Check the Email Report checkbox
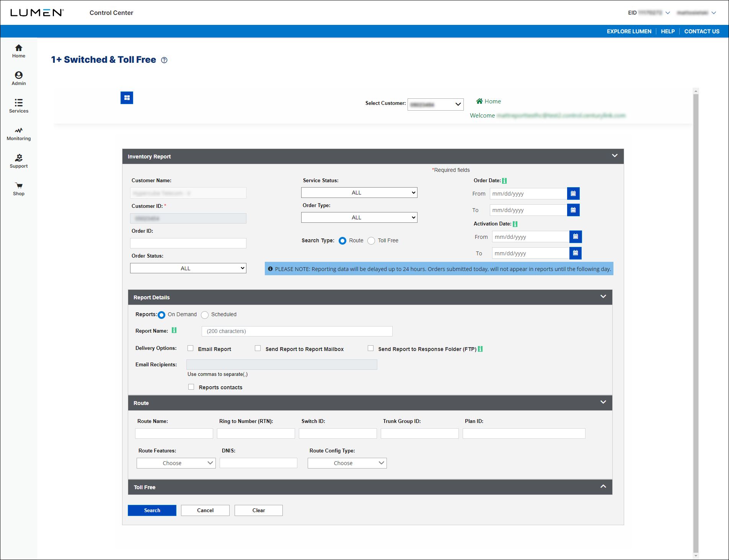Screen dimensions: 729x560 [x=190, y=348]
